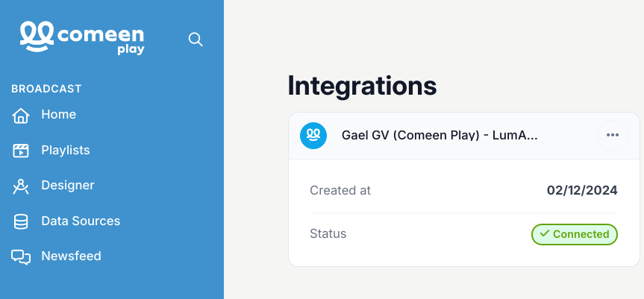This screenshot has width=644, height=299.
Task: Click the Comeen Play logo
Action: click(82, 37)
